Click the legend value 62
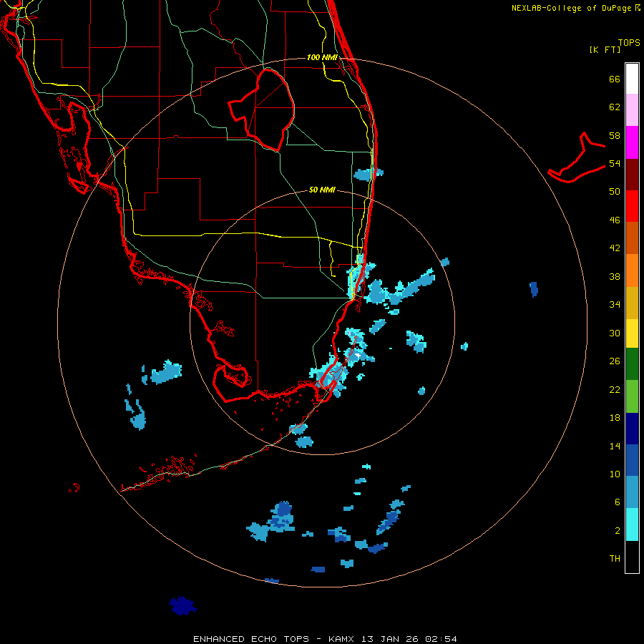The width and height of the screenshot is (644, 644). tap(615, 107)
